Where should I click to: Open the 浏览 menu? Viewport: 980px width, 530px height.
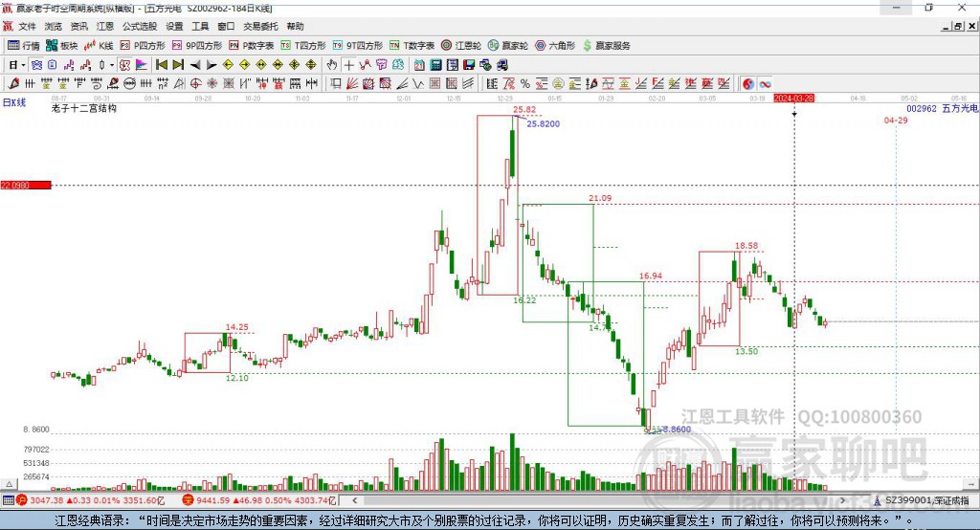click(x=54, y=26)
